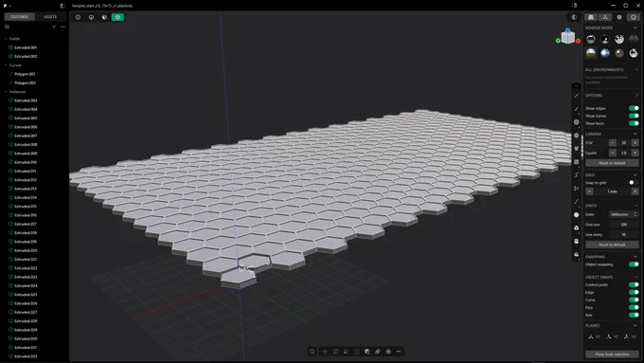Open the gear settings tab icon
Screen dimensions: 644x363
coord(619,17)
